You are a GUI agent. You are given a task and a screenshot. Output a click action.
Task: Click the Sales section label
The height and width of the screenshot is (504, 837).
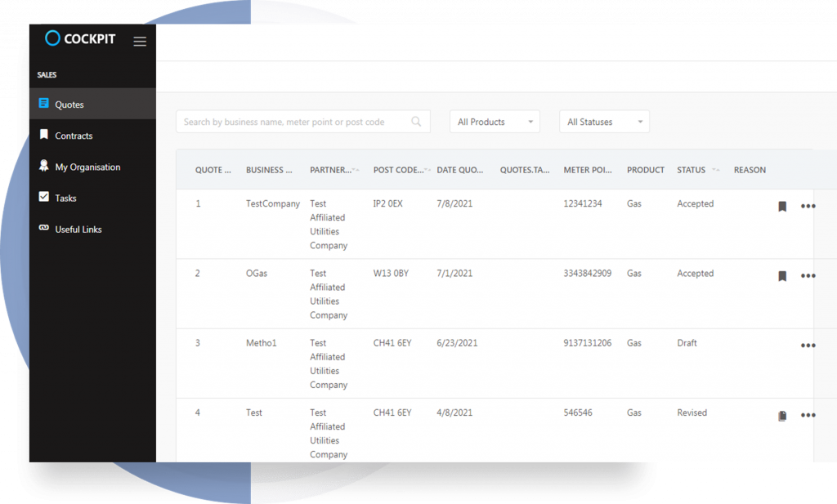coord(47,74)
